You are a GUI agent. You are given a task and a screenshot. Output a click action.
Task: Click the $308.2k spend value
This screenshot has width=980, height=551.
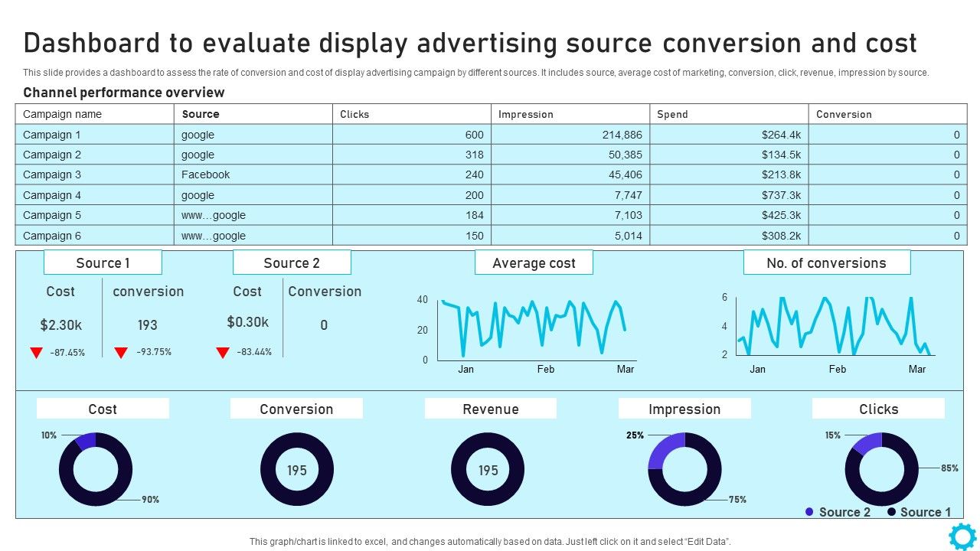click(782, 236)
